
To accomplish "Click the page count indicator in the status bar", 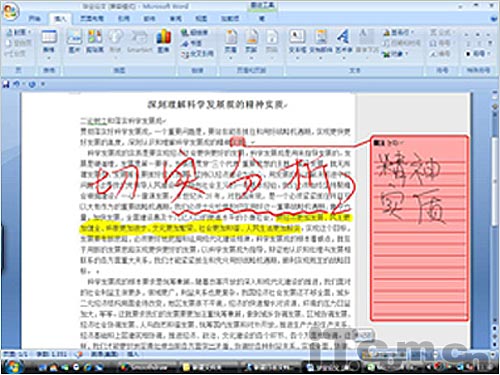I will [15, 354].
